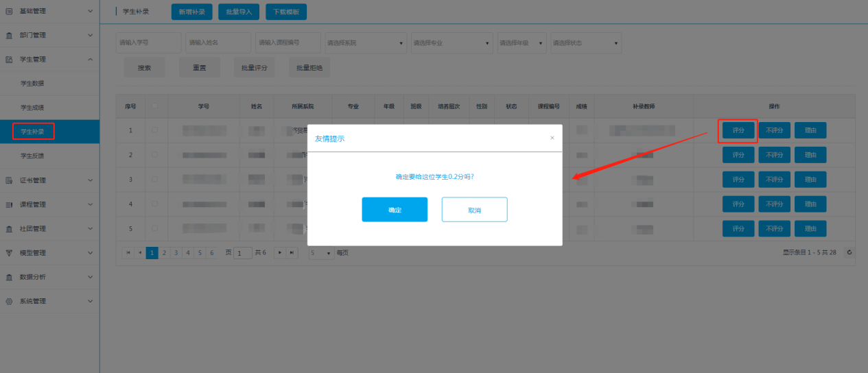Expand the 社团管理 menu chevron
The height and width of the screenshot is (373, 868).
point(90,228)
